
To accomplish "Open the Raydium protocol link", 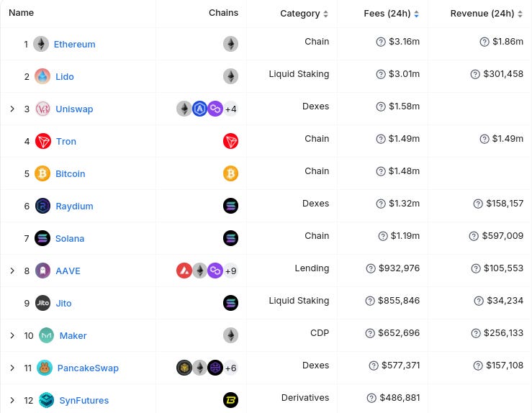I will click(74, 206).
